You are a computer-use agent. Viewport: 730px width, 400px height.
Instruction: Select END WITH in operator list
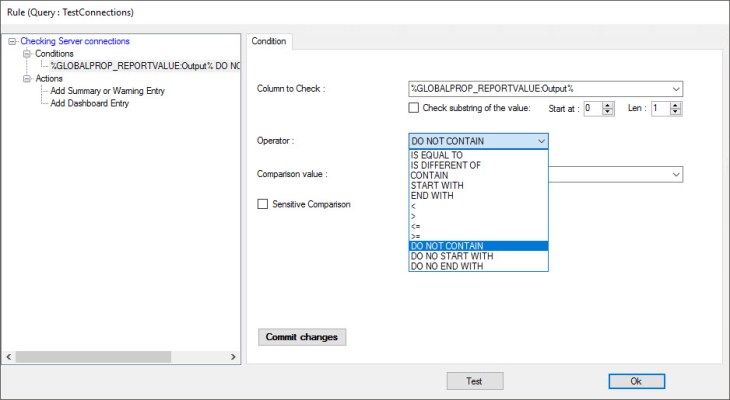point(433,195)
